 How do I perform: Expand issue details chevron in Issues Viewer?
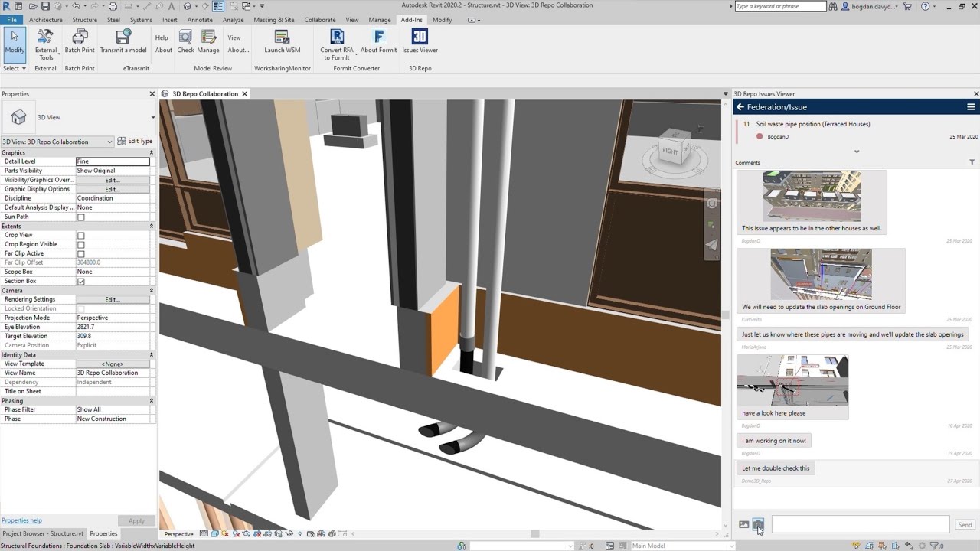click(x=857, y=152)
